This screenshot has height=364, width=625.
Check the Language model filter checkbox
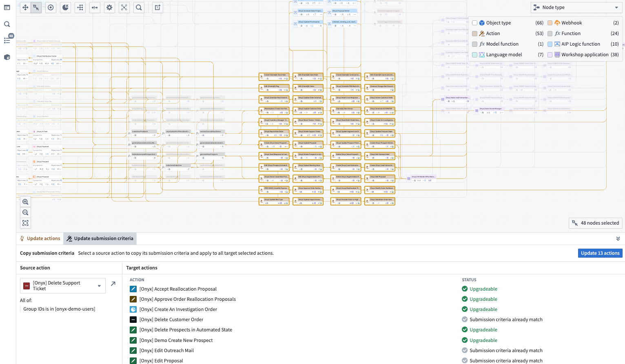(x=474, y=54)
